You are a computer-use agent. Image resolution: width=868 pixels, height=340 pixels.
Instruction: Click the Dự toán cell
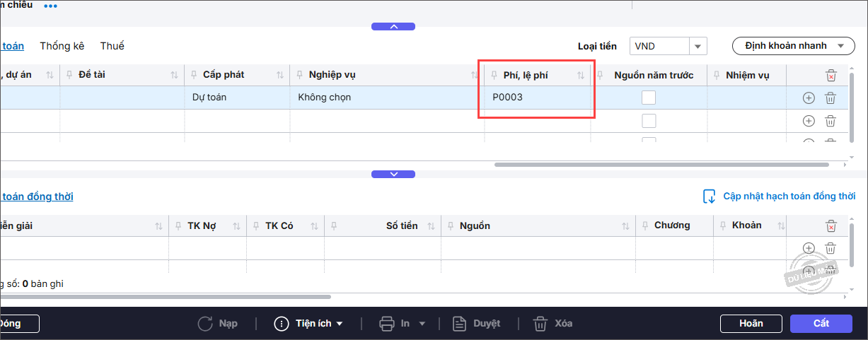pos(237,98)
